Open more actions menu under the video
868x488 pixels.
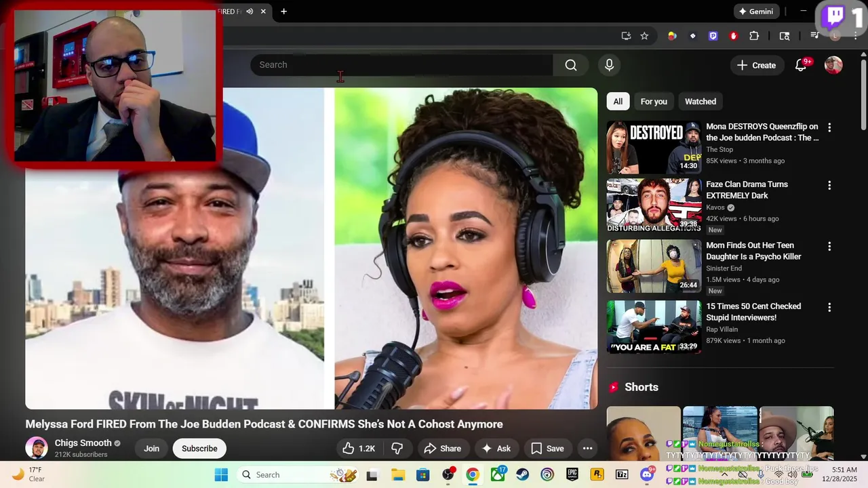588,449
